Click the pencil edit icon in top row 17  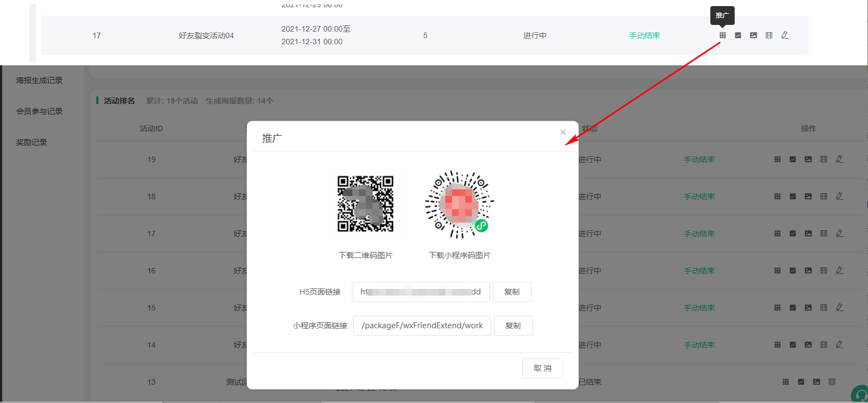click(x=784, y=35)
